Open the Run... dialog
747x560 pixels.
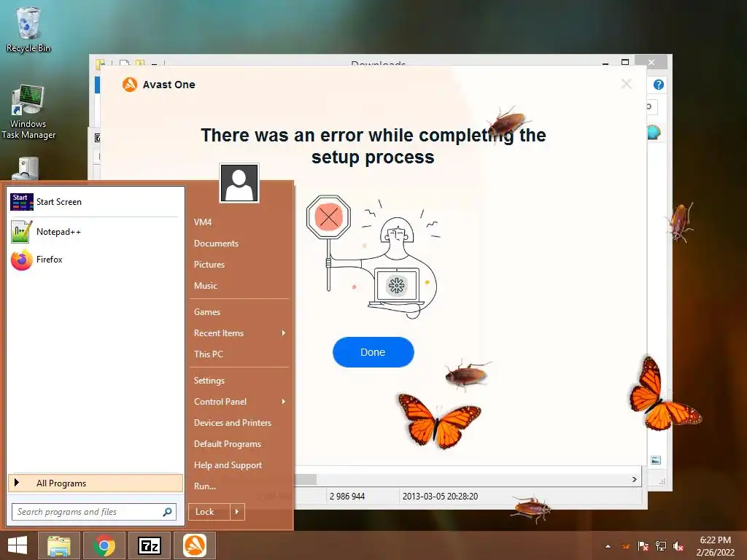click(x=205, y=486)
